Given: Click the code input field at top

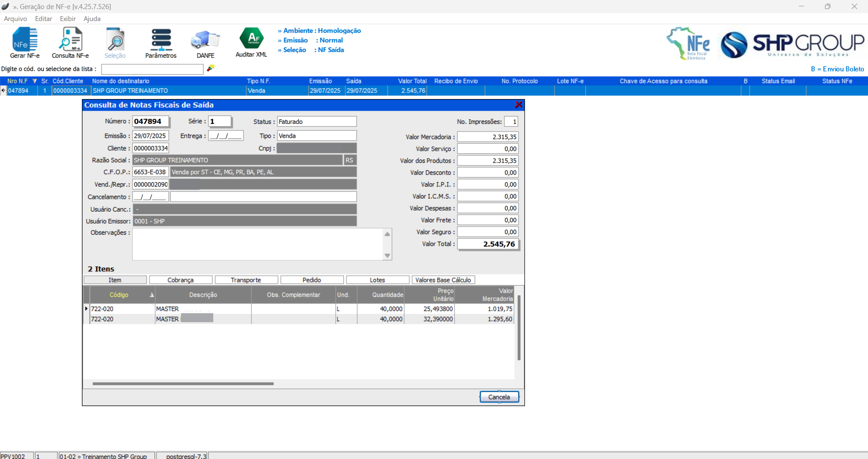Looking at the screenshot, I should click(152, 69).
